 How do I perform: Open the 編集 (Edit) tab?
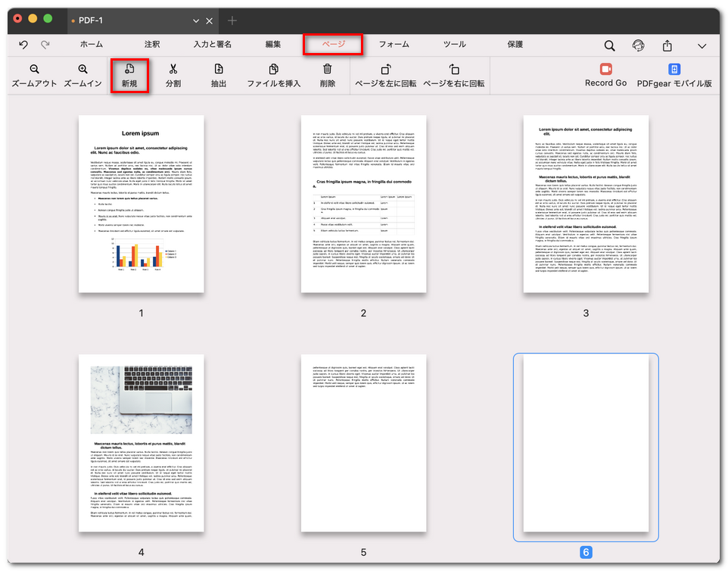273,45
